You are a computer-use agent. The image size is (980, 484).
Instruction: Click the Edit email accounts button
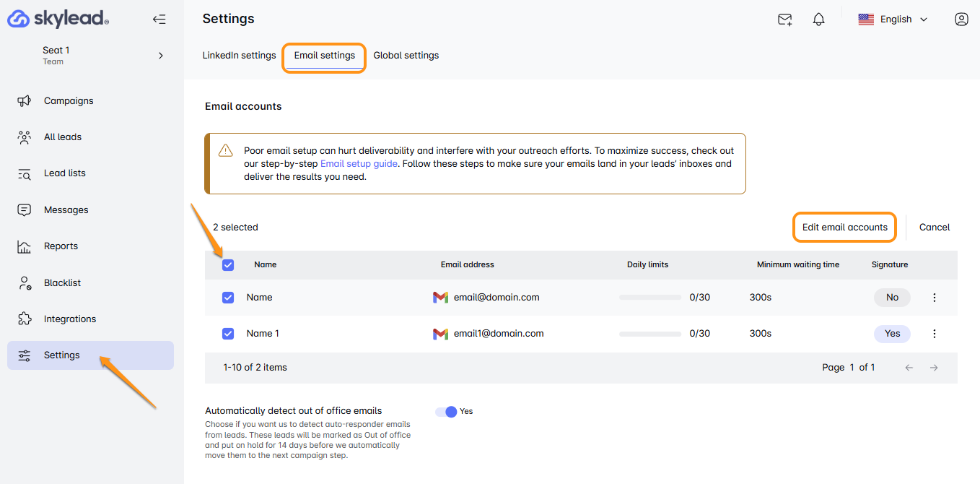(844, 228)
